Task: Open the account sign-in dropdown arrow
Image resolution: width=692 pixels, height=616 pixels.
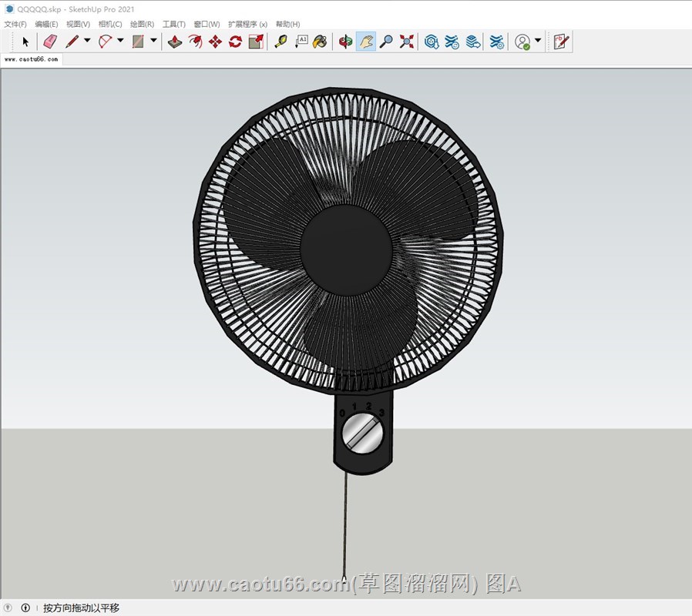Action: coord(538,41)
